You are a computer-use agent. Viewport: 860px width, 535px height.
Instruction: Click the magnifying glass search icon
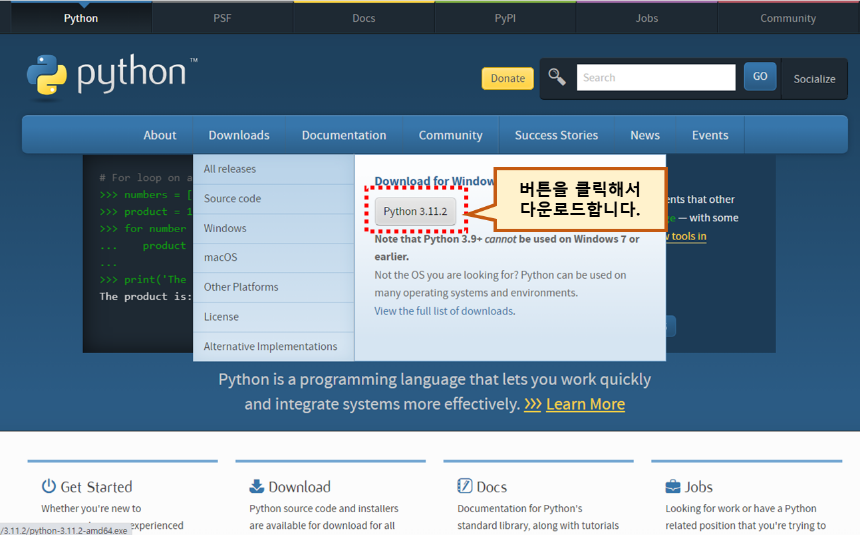557,77
